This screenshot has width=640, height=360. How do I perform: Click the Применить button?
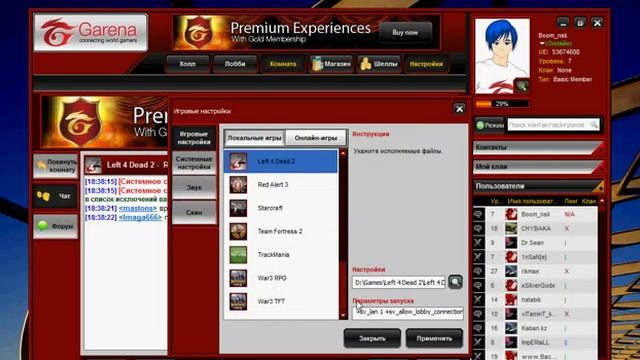434,338
